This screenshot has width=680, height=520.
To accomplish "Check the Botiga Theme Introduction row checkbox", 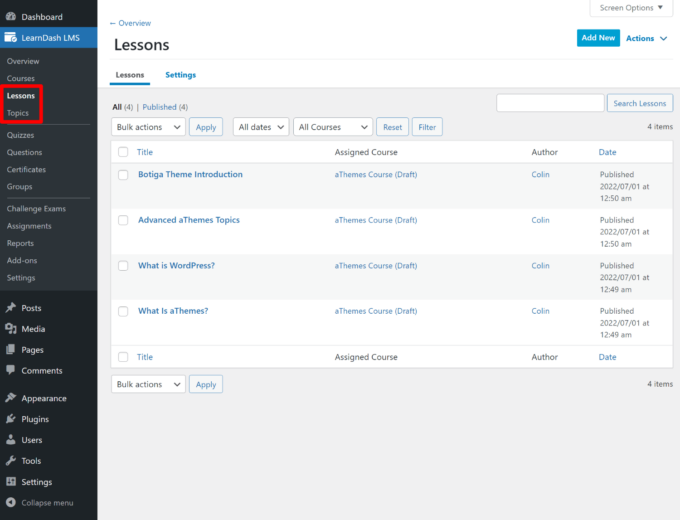I will (123, 175).
